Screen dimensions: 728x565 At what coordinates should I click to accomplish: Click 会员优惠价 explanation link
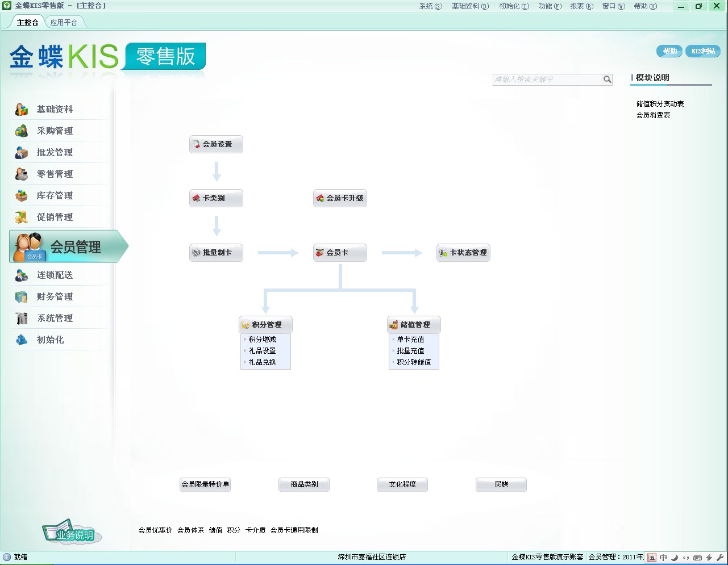coord(155,530)
